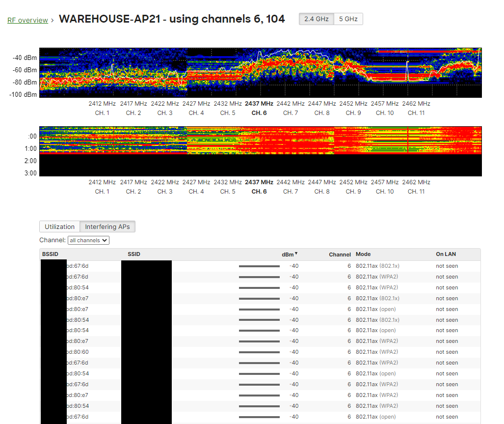
Task: Sort table by SSID column header
Action: pyautogui.click(x=133, y=254)
